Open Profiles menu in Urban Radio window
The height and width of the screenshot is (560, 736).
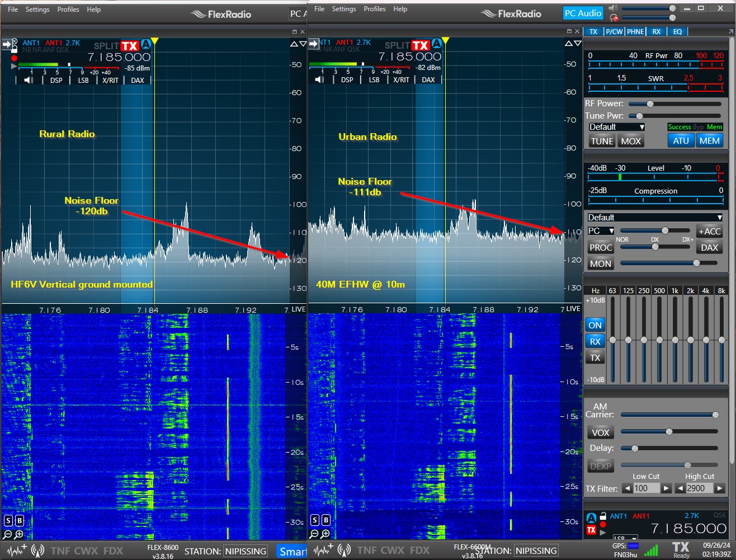point(375,9)
